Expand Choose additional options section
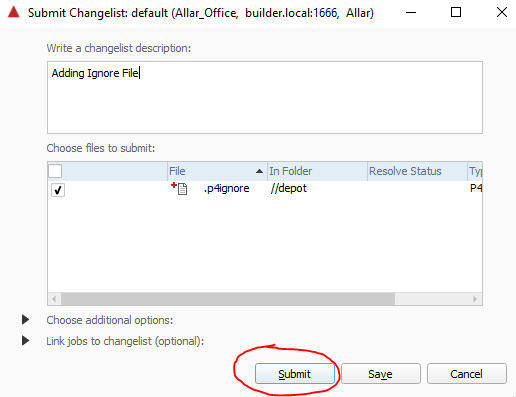 [x=25, y=320]
